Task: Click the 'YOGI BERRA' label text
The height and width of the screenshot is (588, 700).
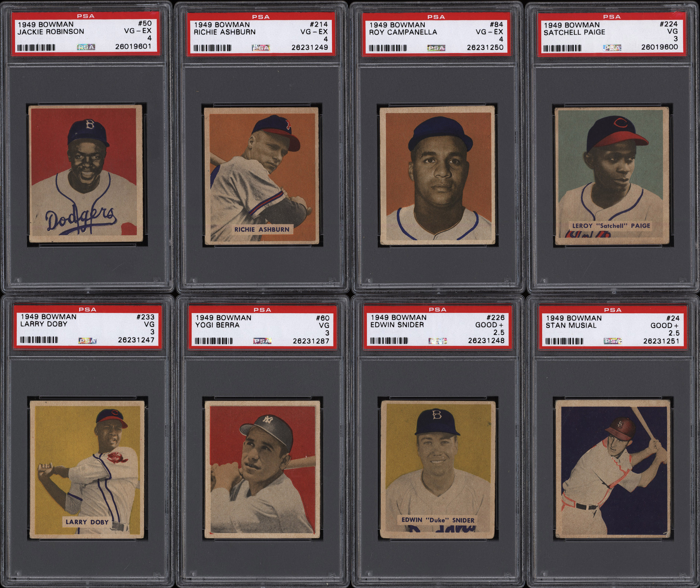Action: (x=217, y=325)
